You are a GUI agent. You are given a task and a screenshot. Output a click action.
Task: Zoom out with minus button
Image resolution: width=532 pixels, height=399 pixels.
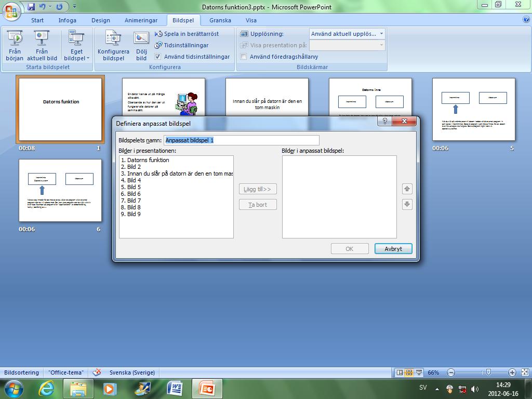point(451,373)
